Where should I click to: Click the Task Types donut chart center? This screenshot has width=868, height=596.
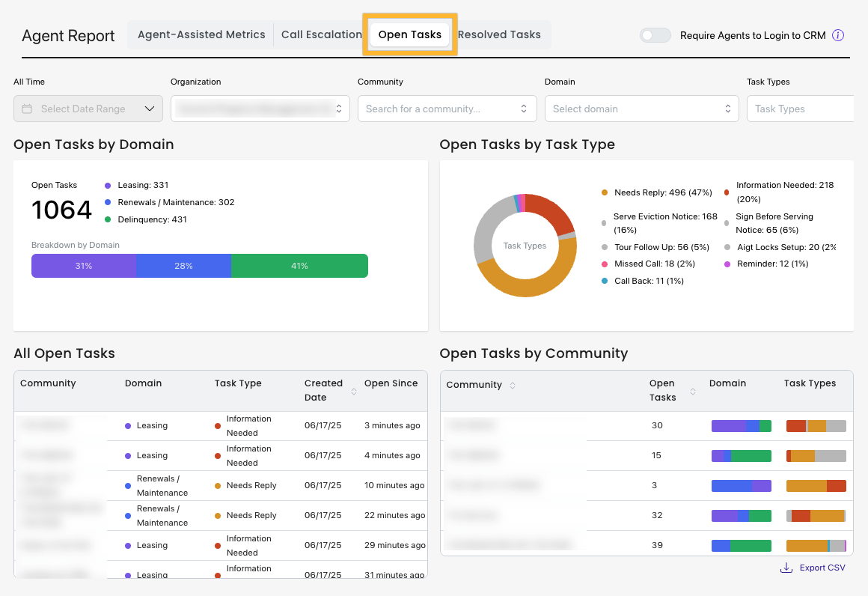coord(525,246)
